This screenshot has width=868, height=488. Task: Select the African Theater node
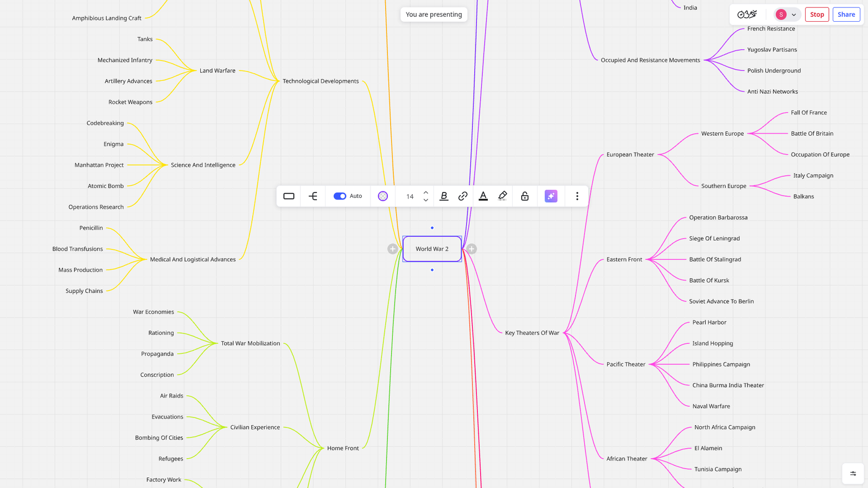(x=627, y=459)
